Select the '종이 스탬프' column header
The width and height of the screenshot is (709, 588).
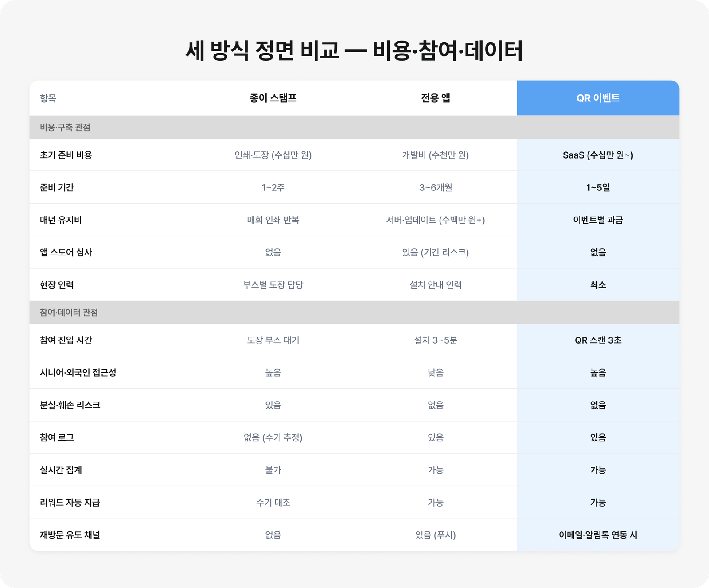coord(273,98)
